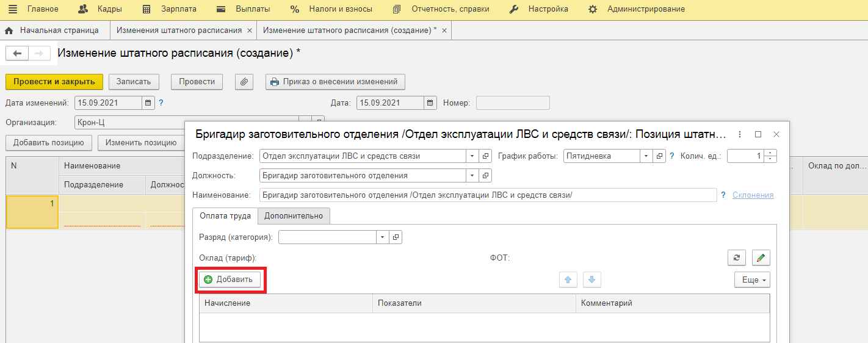Open calendar picker for Дата изменений
The width and height of the screenshot is (868, 343).
(148, 103)
